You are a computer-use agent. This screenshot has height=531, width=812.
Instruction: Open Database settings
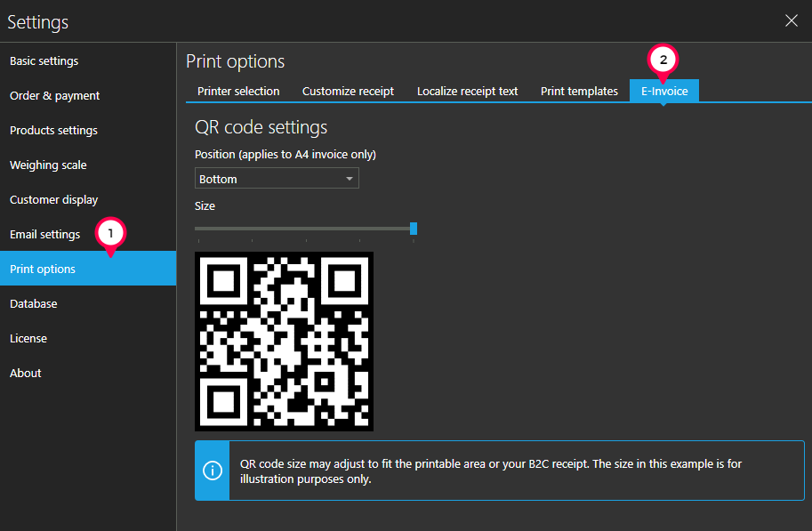(33, 304)
